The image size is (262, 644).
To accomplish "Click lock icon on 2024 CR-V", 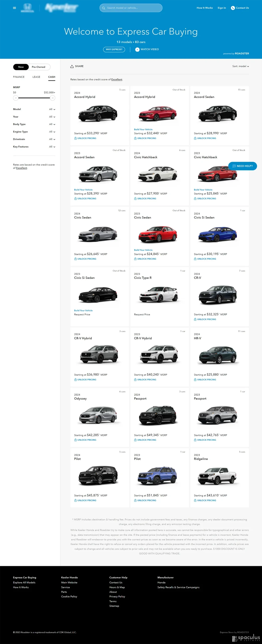I will [x=195, y=319].
